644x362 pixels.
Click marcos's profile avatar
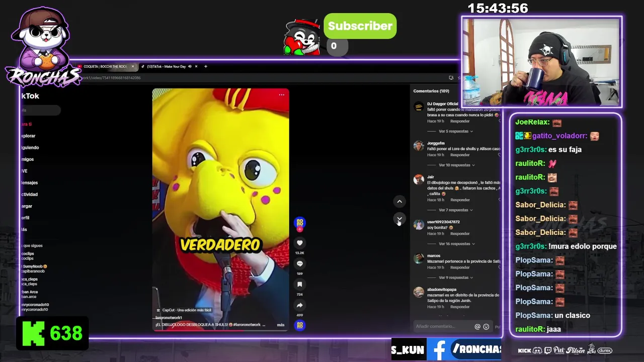click(419, 258)
